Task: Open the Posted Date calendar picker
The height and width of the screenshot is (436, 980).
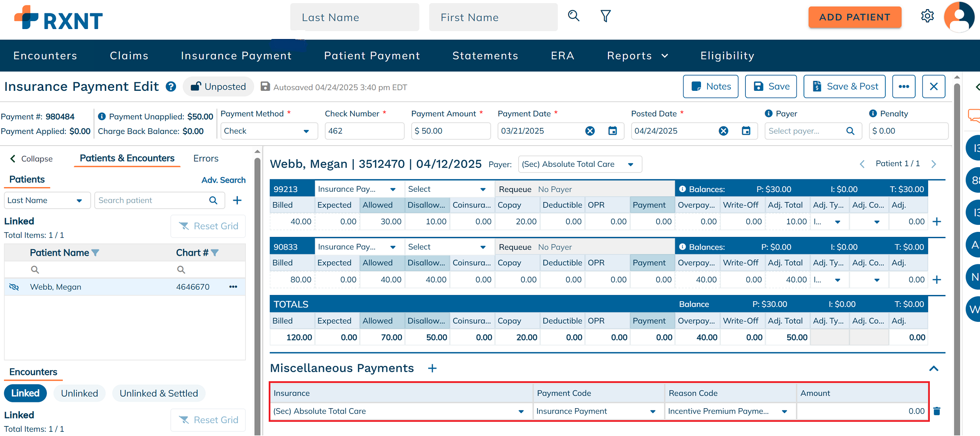Action: pos(746,131)
